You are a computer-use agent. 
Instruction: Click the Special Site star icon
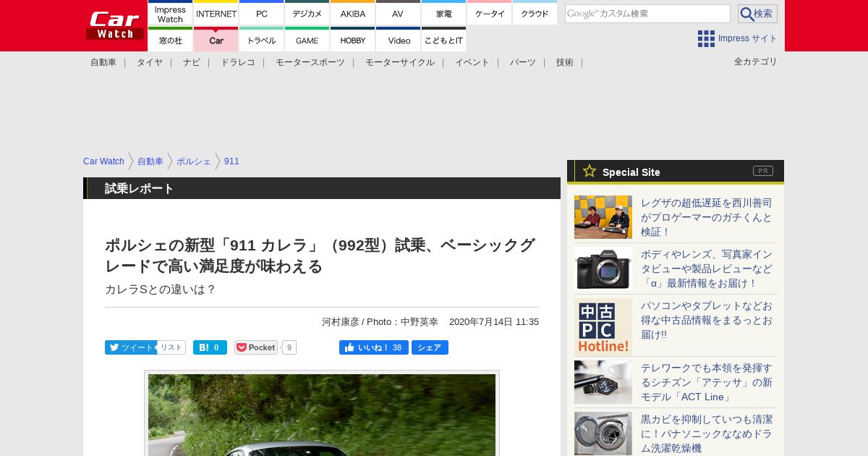point(590,171)
